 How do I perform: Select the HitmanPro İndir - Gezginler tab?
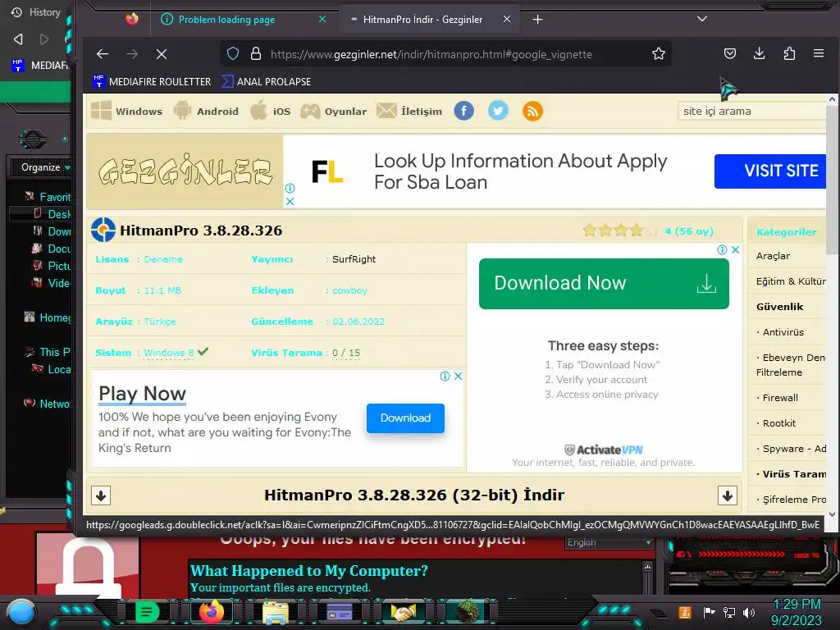point(422,20)
